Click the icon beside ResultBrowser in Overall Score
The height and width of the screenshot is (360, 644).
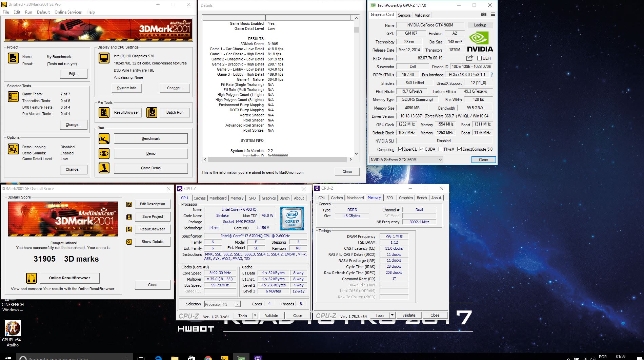(x=129, y=229)
